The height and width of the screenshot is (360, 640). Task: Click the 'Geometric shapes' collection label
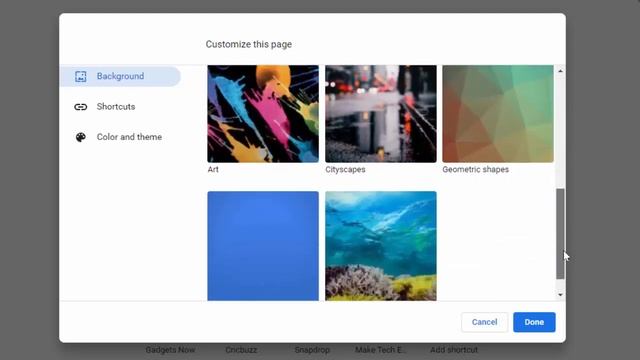(x=476, y=169)
